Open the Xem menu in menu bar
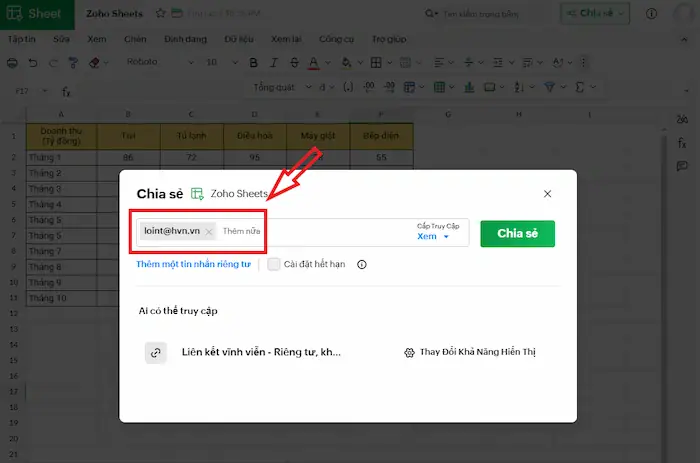700x463 pixels. (97, 39)
